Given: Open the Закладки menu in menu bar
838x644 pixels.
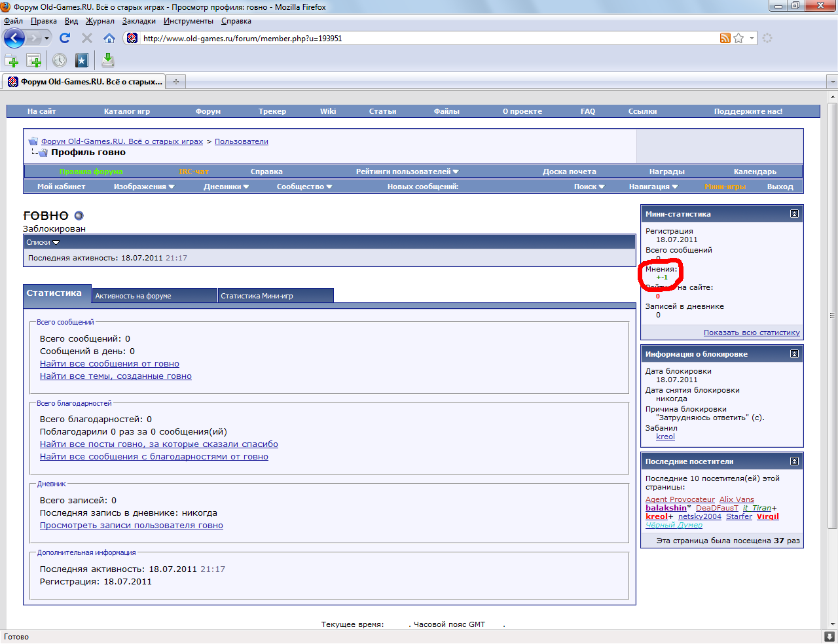Looking at the screenshot, I should [139, 21].
